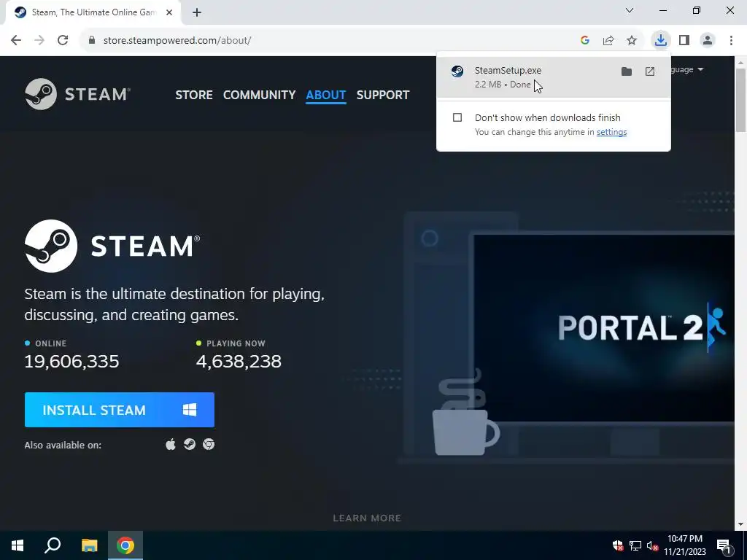Click the large Steam logo above tagline

(x=112, y=246)
